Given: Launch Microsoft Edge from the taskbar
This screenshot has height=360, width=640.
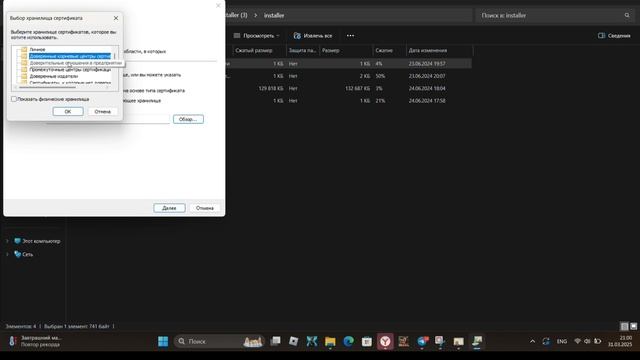Looking at the screenshot, I should pos(348,341).
